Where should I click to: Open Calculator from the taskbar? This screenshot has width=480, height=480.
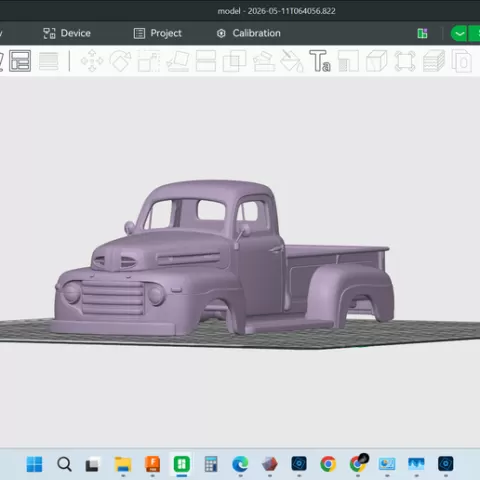tap(211, 464)
